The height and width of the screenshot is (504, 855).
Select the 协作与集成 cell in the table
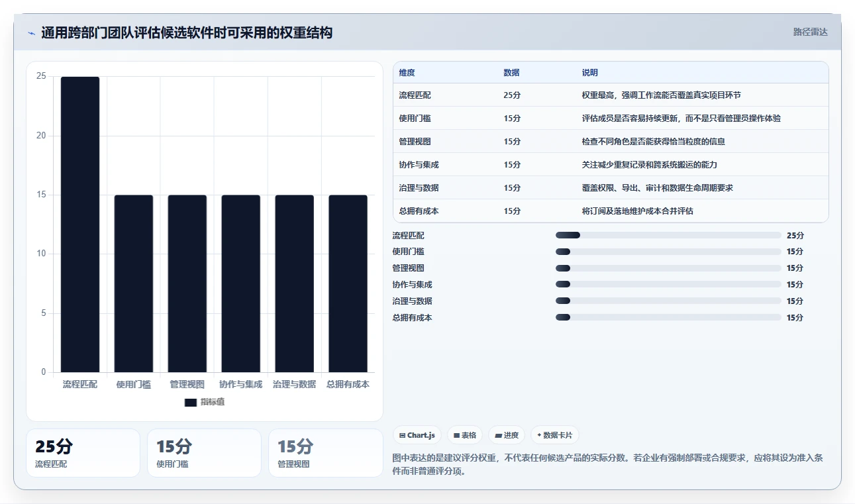point(419,165)
